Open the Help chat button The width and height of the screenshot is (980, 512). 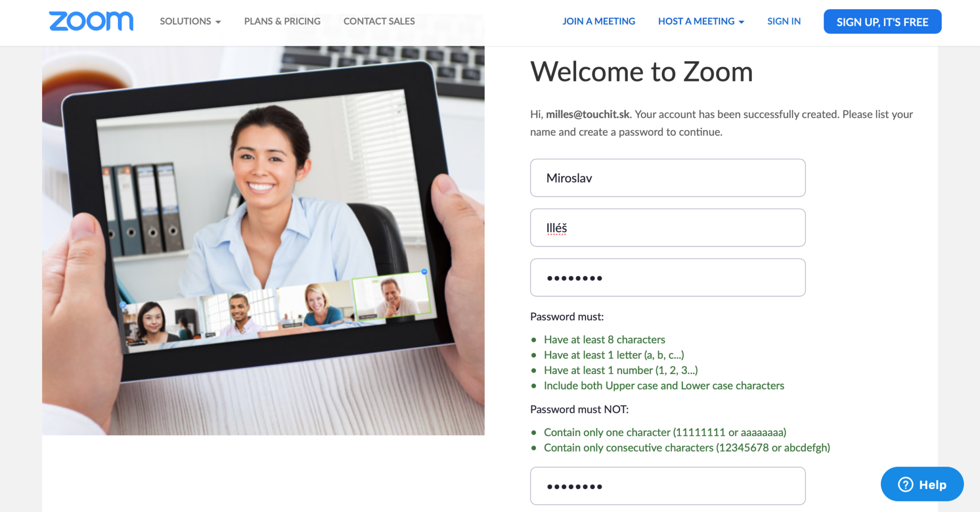[922, 484]
